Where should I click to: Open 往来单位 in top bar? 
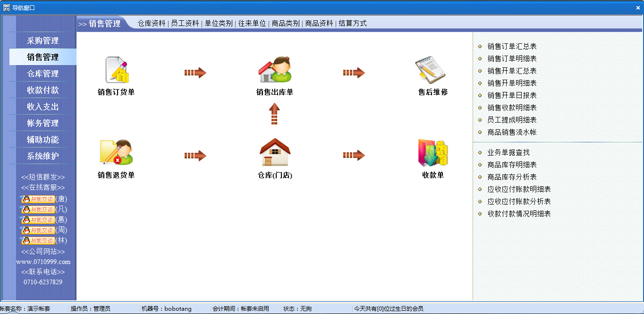252,23
